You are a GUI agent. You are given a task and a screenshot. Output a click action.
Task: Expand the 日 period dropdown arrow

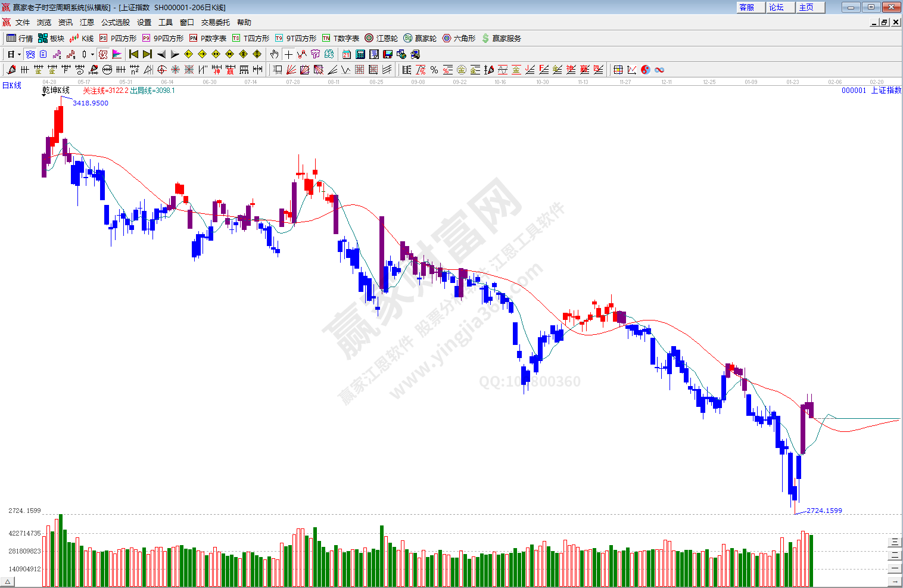point(19,54)
